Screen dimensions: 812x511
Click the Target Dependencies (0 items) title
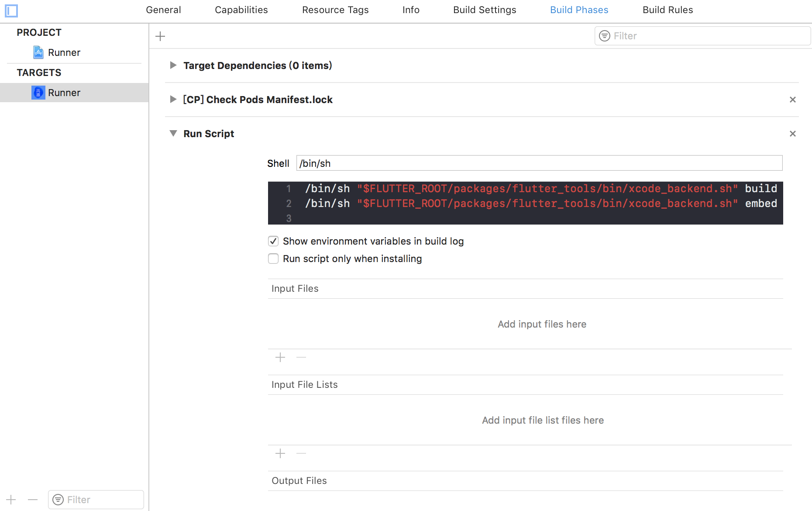258,66
